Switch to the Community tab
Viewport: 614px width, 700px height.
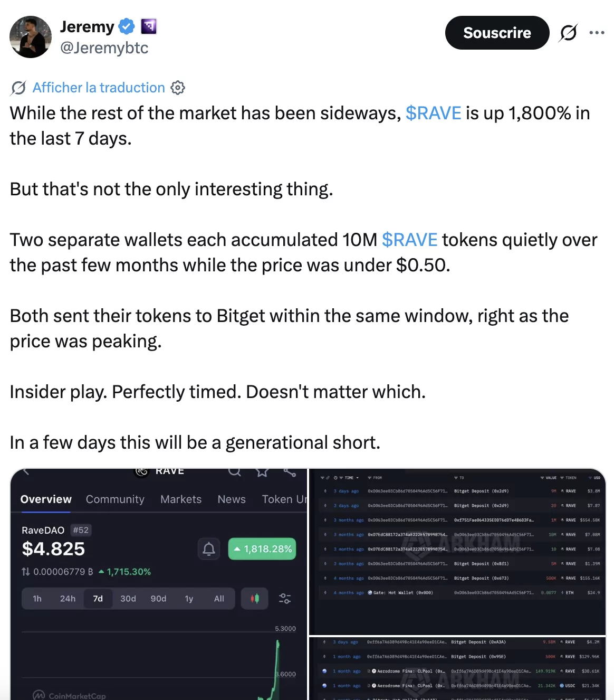(114, 499)
